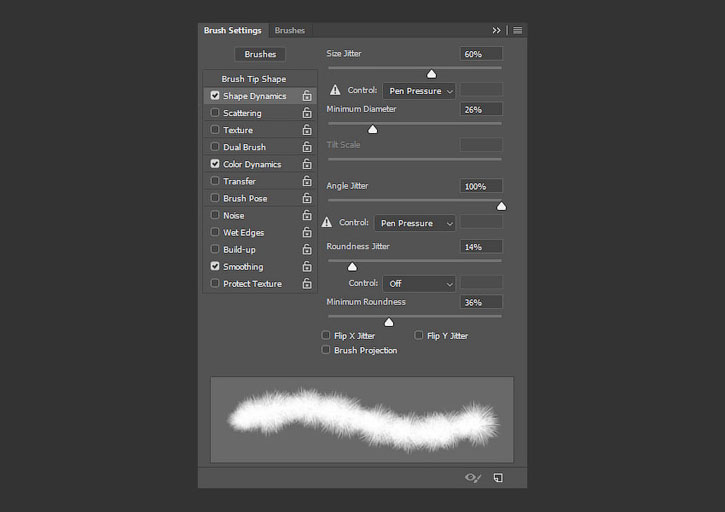This screenshot has height=512, width=725.
Task: Toggle the lock icon beside Build-up
Action: 307,250
